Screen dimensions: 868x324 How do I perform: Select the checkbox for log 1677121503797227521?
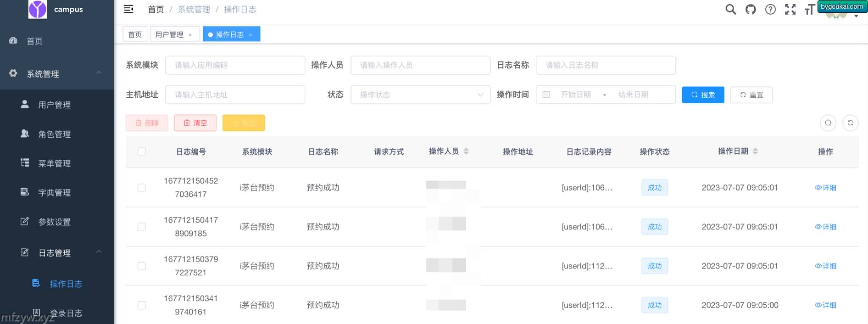(142, 266)
